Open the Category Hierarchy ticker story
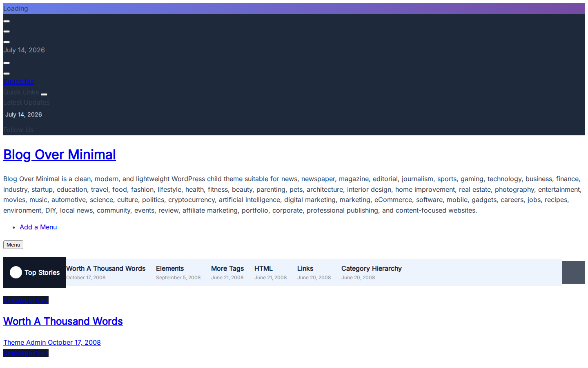588x368 pixels. coord(372,268)
